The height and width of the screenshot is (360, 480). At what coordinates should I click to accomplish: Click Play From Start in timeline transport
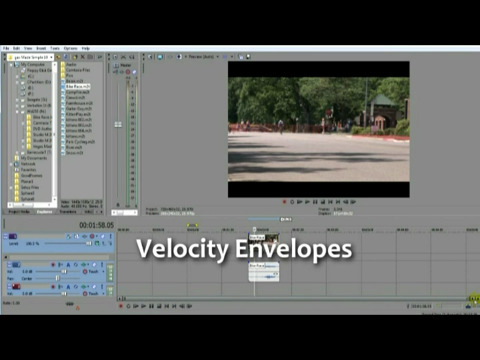point(136,306)
